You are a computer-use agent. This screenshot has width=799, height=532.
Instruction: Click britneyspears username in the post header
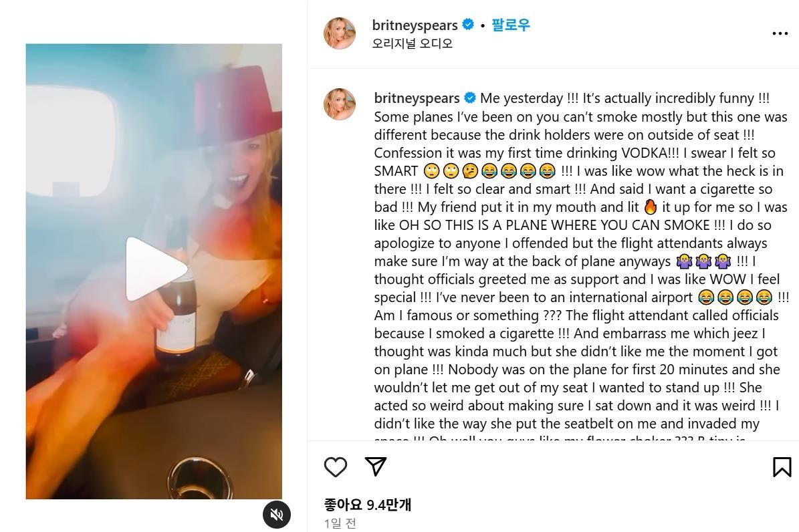[x=415, y=25]
